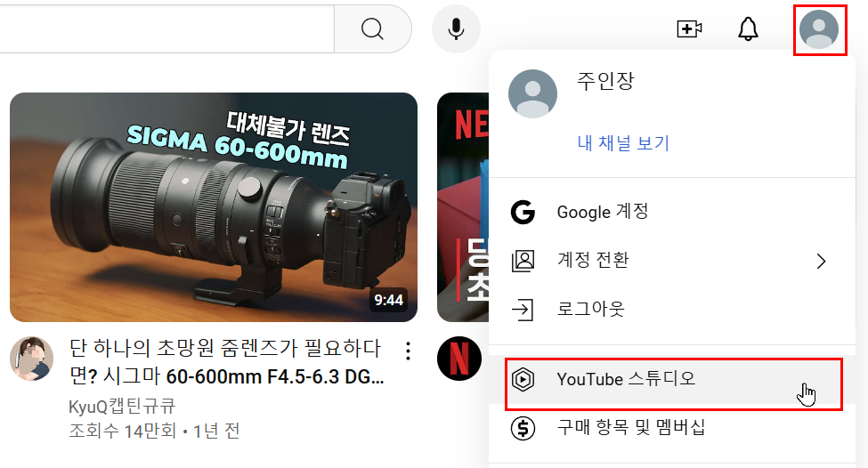The image size is (868, 468).
Task: Open the Netflix channel avatar
Action: [458, 358]
